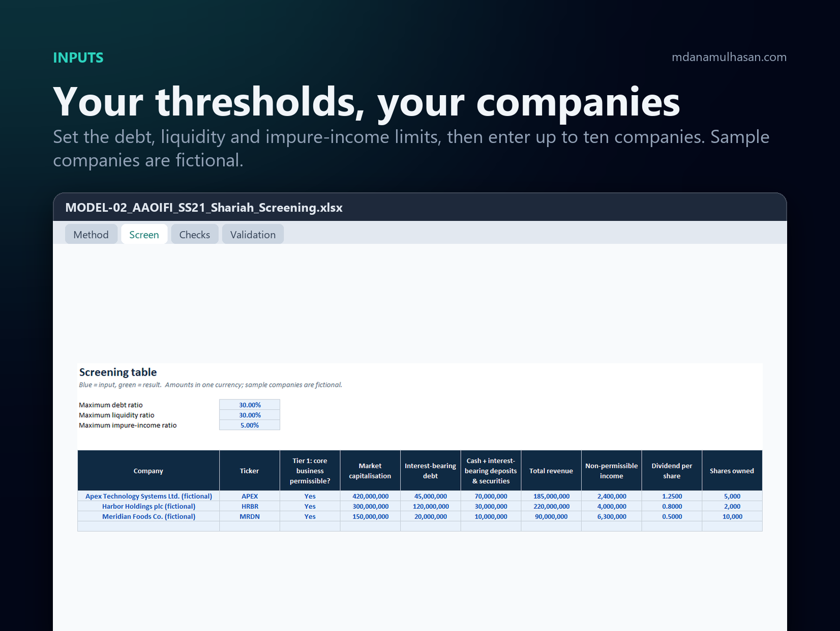
Task: Select the Tier 1 core business permissible header
Action: [310, 471]
